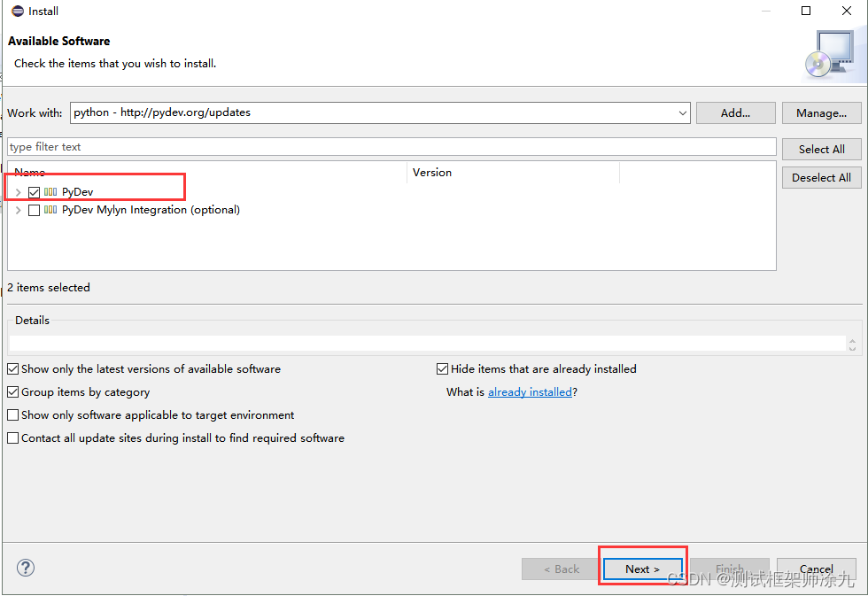
Task: Toggle Show only the latest versions checkbox
Action: tap(12, 368)
